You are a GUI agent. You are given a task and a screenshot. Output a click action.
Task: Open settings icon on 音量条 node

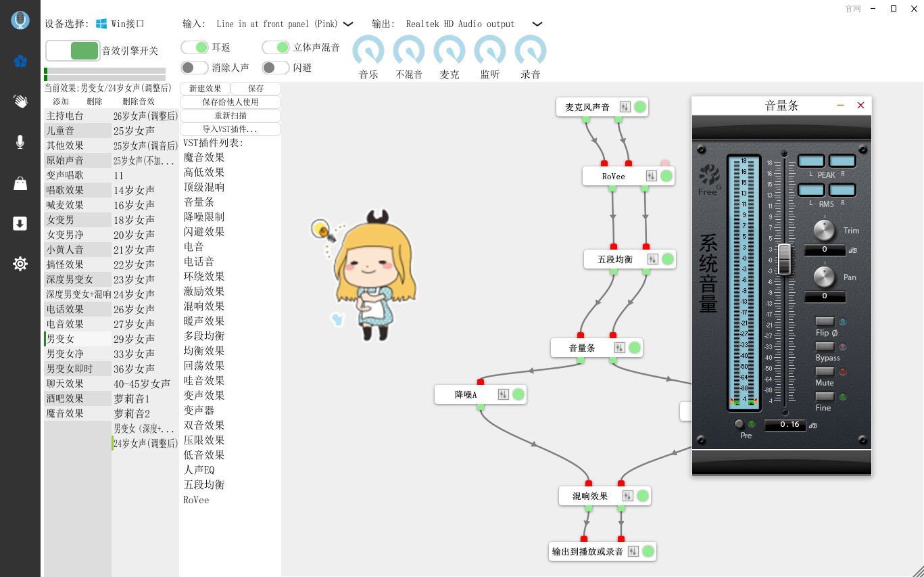(x=620, y=348)
